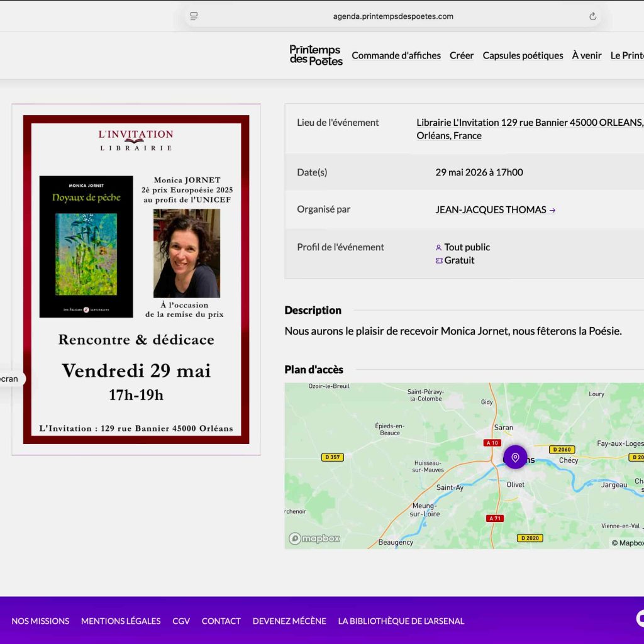Click the Saran label on map
644x644 pixels.
click(504, 428)
